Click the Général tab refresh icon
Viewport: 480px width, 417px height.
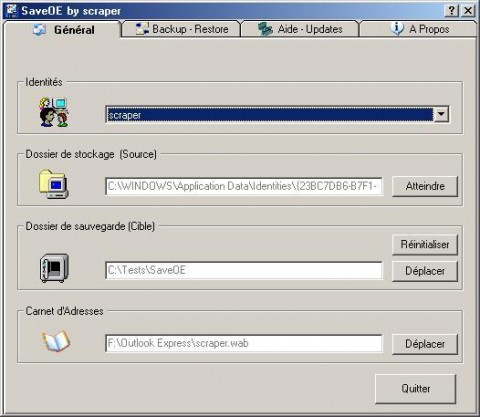point(39,30)
